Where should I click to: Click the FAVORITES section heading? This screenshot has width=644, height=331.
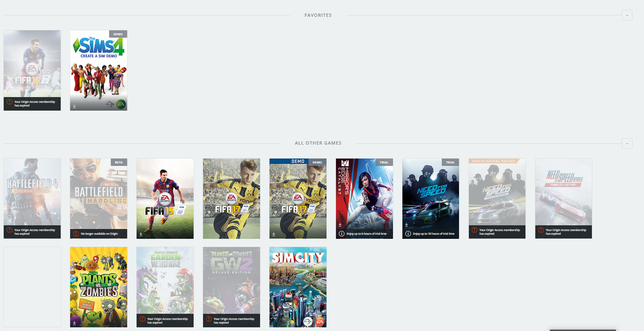click(318, 15)
